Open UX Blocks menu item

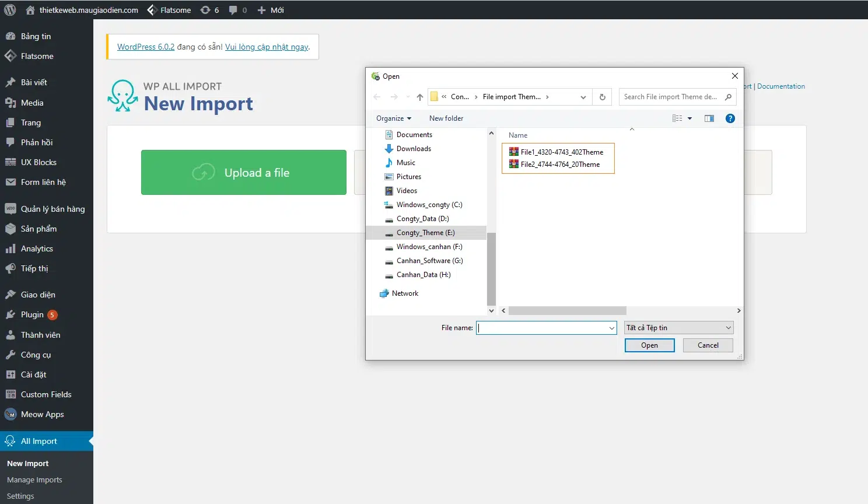click(47, 162)
